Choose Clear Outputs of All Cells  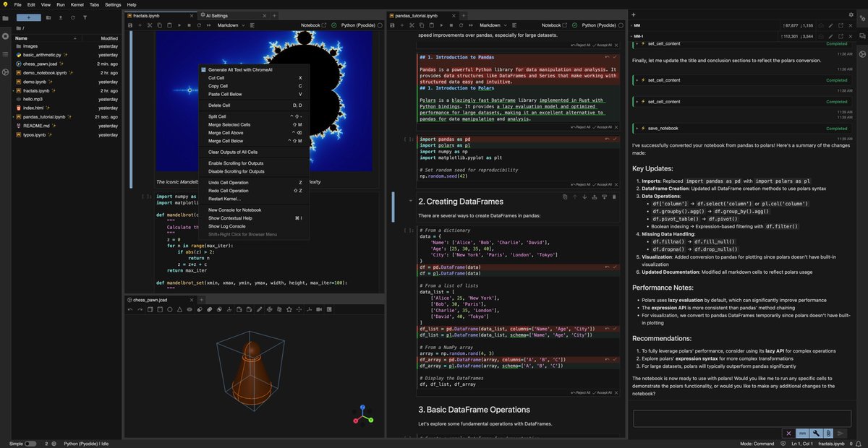(253, 152)
